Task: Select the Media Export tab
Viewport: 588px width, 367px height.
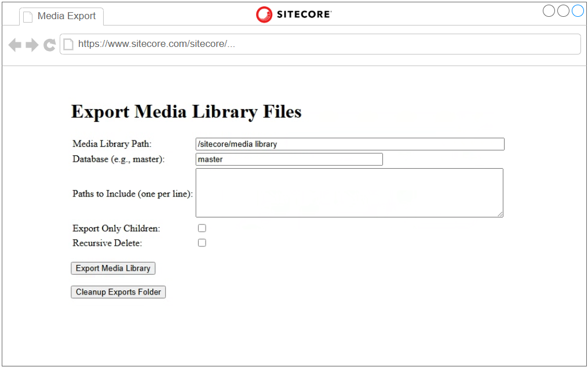Action: [61, 16]
